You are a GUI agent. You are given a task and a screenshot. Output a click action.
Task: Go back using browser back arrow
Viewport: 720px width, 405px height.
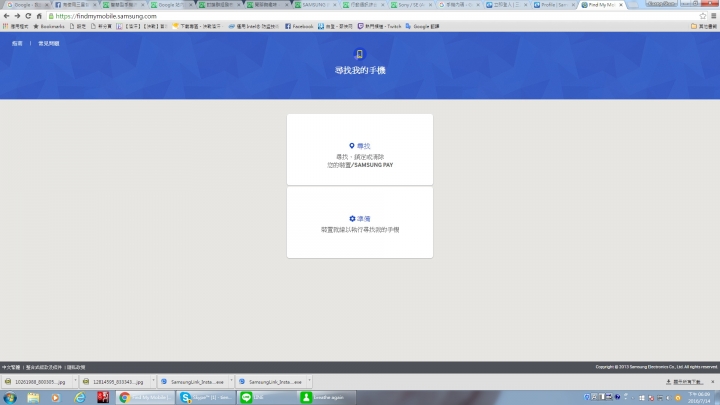(x=6, y=16)
